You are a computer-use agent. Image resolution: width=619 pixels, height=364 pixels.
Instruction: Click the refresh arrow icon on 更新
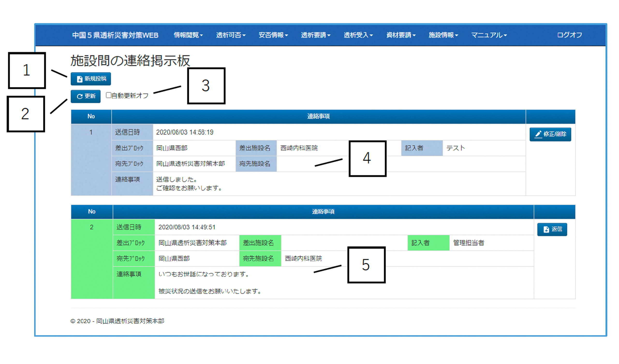[79, 96]
